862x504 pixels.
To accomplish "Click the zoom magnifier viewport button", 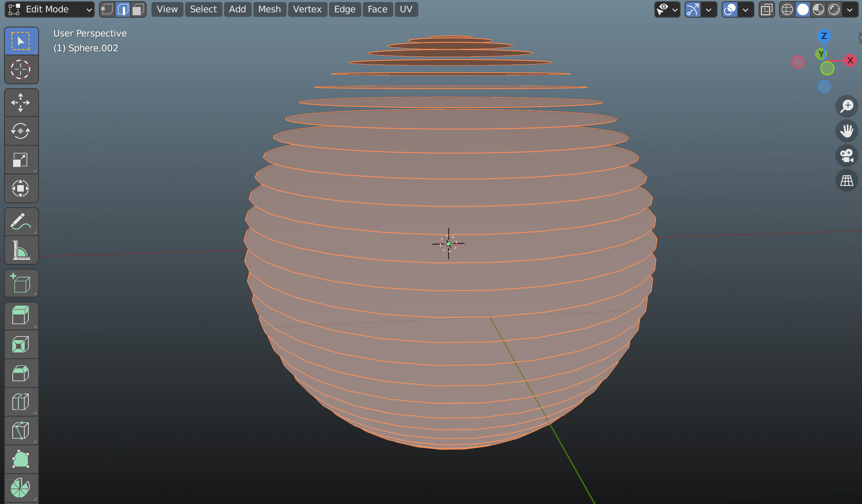I will (x=847, y=106).
